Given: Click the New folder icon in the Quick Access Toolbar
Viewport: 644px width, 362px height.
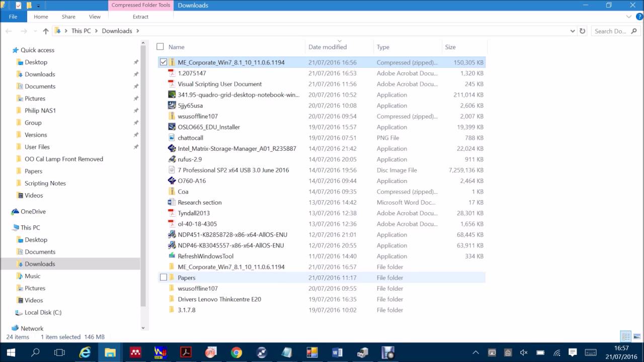Looking at the screenshot, I should (29, 6).
